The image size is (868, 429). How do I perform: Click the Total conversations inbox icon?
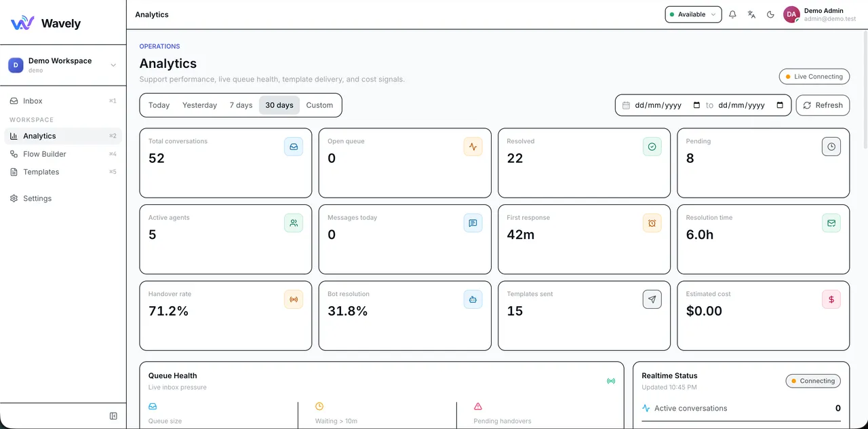[x=294, y=147]
